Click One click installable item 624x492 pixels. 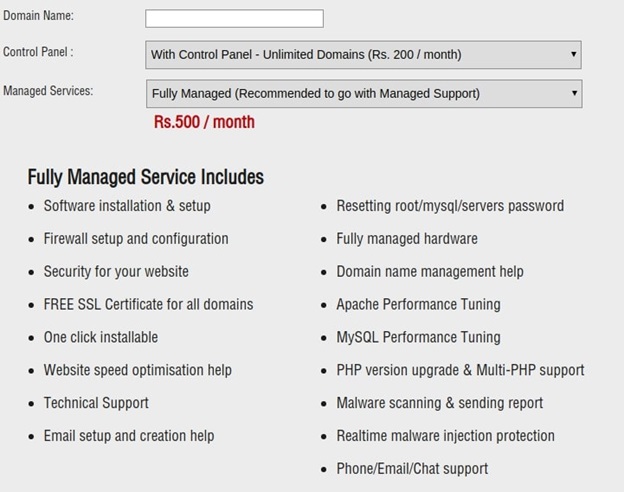tap(101, 337)
